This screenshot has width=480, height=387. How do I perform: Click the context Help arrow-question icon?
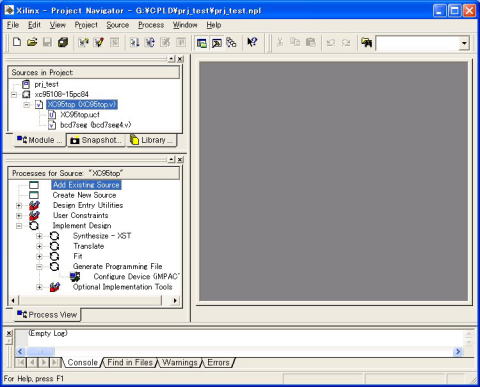(252, 42)
